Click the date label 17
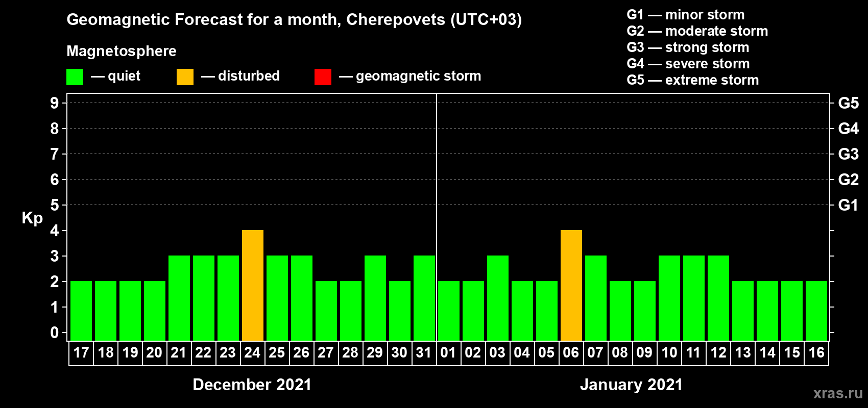 pos(81,353)
